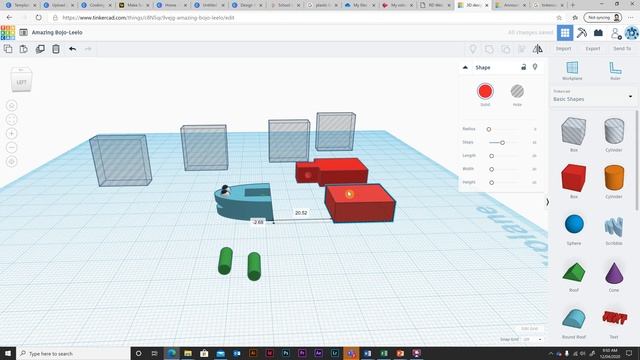Screen dimensions: 640x360
Task: Zoom in with the plus icon
Action: 12,133
